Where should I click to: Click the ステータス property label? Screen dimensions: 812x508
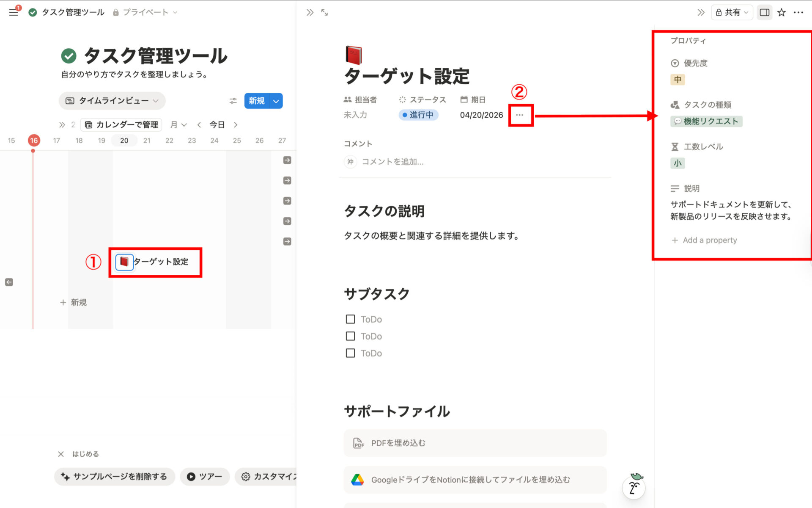[422, 100]
